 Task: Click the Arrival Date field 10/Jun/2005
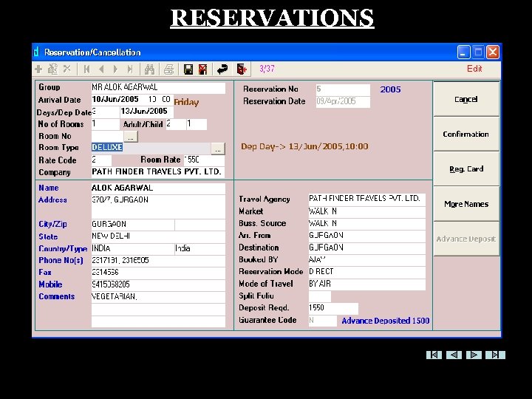point(132,100)
